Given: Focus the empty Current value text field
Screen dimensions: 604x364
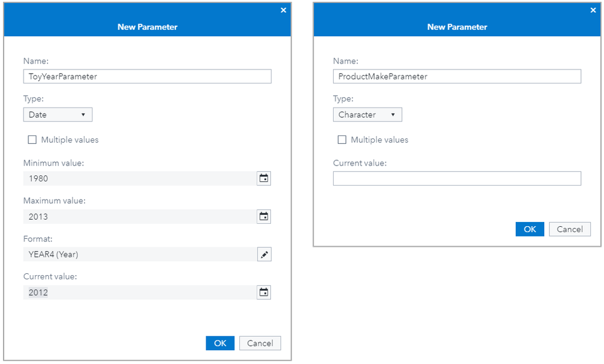Looking at the screenshot, I should point(456,178).
